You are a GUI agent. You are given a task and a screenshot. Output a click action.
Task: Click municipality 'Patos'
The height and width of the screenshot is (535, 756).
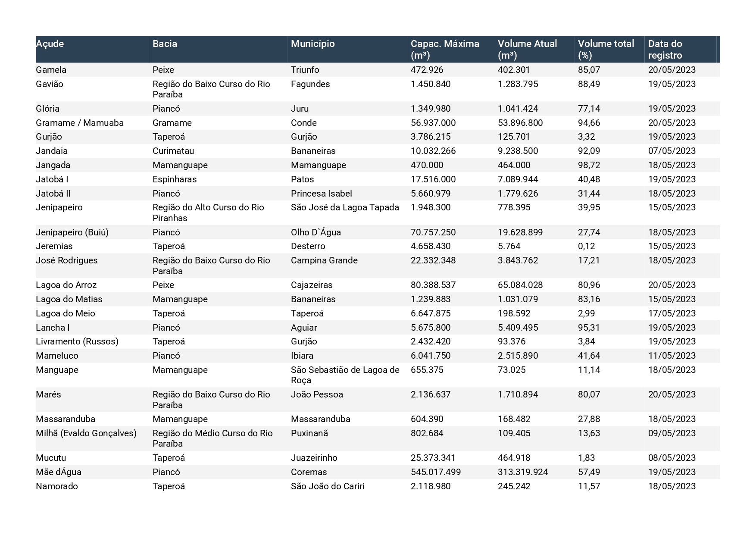point(302,179)
